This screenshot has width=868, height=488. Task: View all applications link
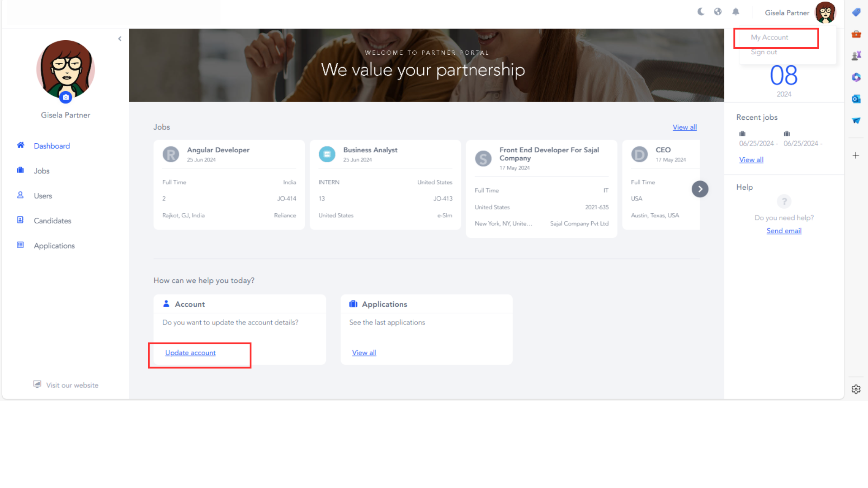[x=364, y=353]
